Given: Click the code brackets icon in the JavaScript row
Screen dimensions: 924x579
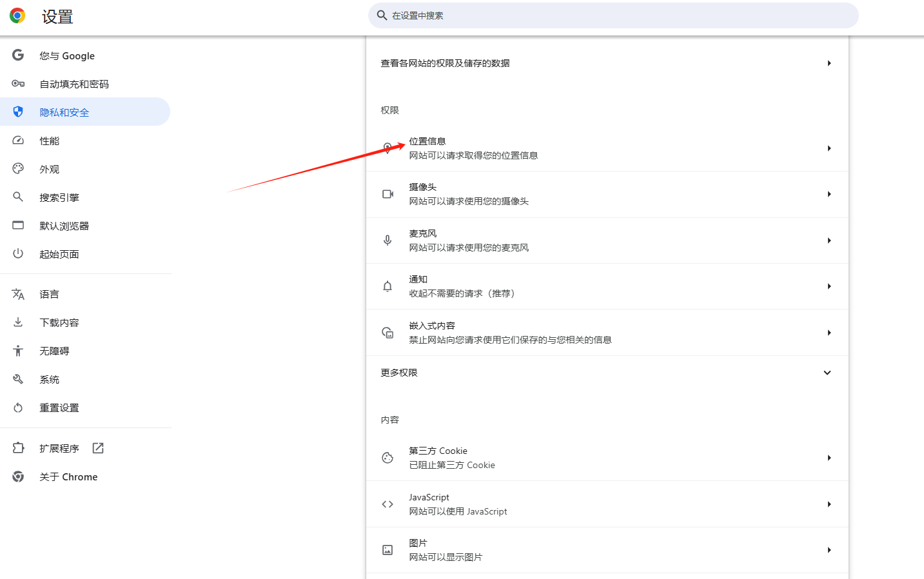Looking at the screenshot, I should [388, 504].
